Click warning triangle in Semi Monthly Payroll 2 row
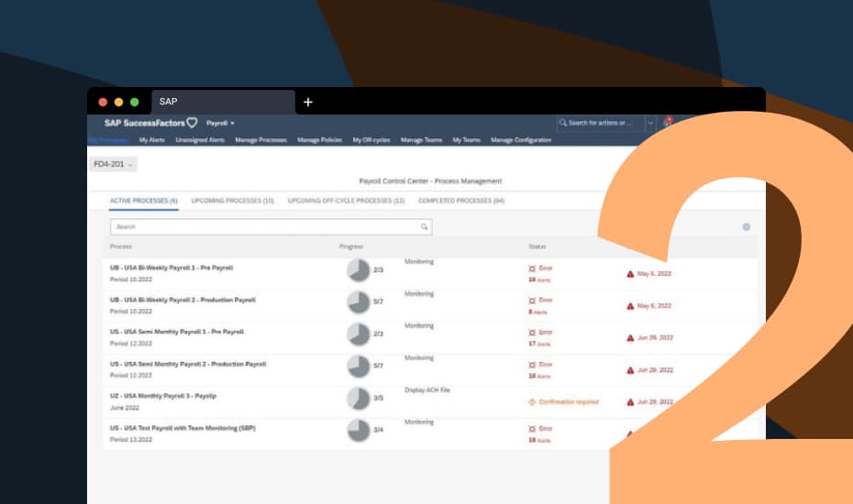Screen dimensions: 853x504 point(630,370)
